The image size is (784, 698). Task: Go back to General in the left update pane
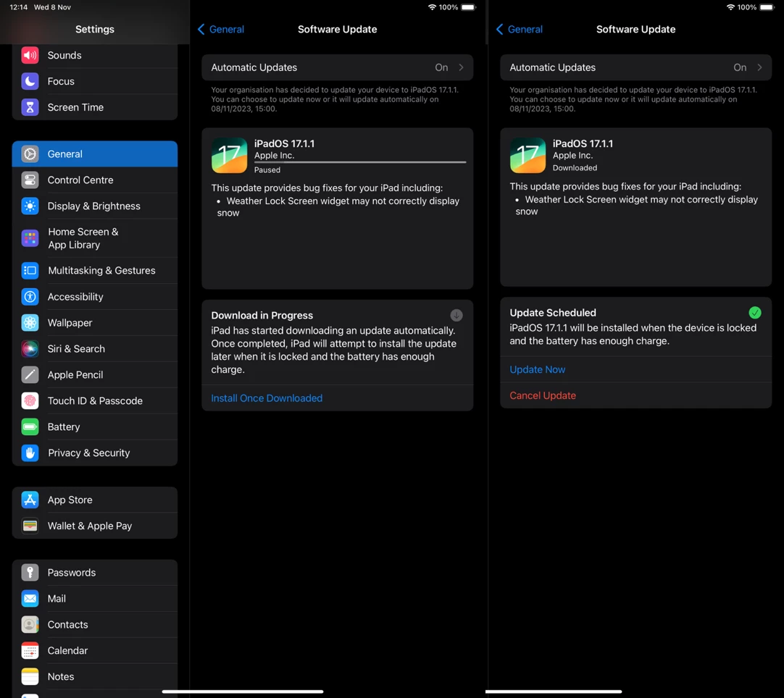point(221,30)
